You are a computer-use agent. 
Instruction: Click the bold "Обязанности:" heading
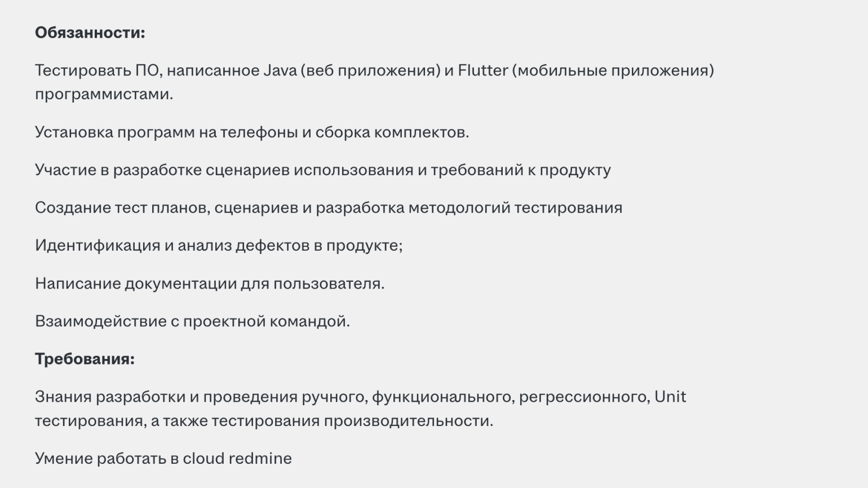(x=90, y=33)
